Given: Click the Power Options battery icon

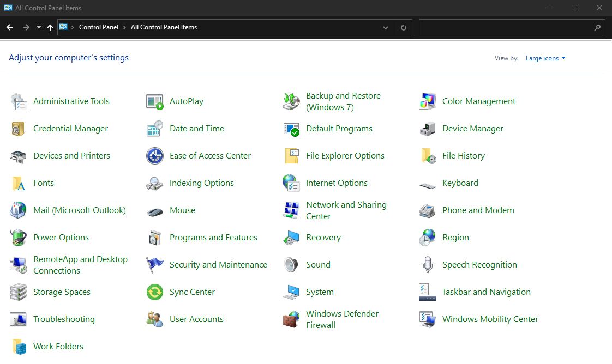Looking at the screenshot, I should 19,238.
